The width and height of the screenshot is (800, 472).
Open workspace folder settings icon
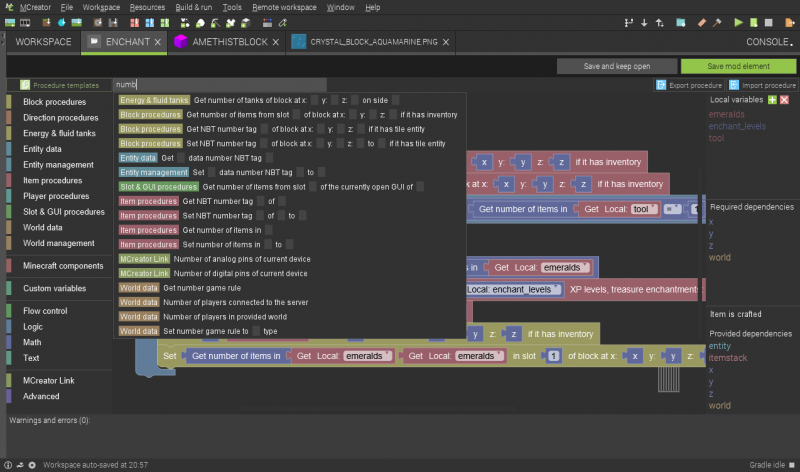[680, 22]
